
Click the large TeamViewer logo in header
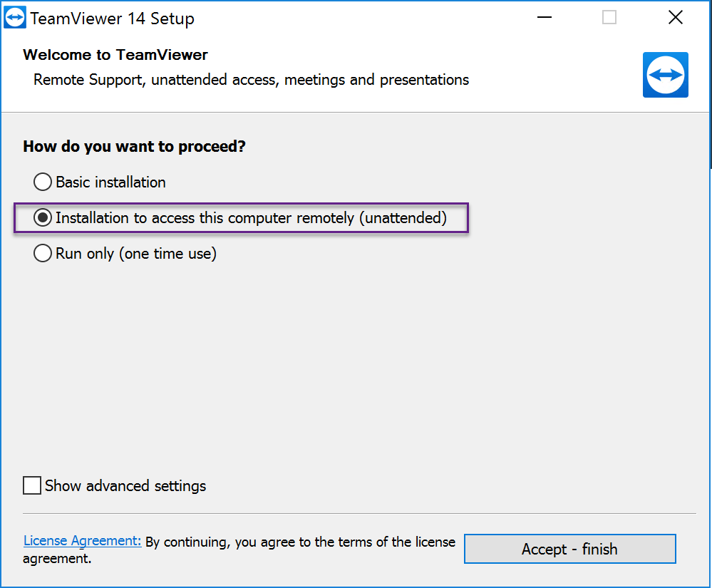click(x=665, y=75)
